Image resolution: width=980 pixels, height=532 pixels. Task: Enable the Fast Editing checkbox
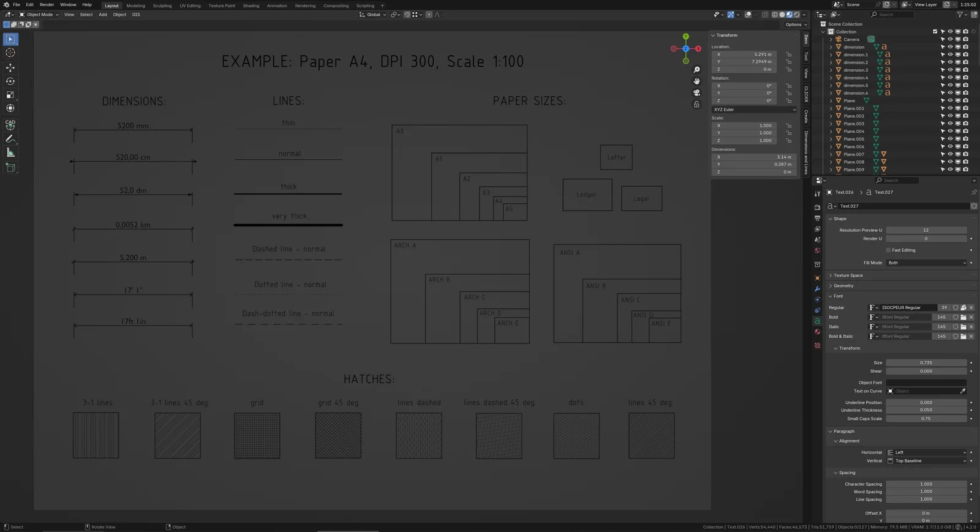tap(888, 250)
